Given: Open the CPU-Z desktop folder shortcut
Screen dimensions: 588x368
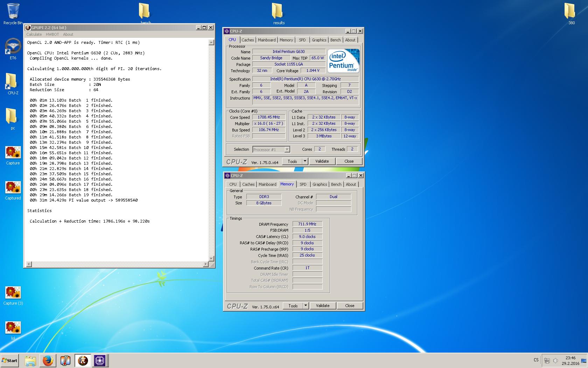Looking at the screenshot, I should [x=13, y=84].
